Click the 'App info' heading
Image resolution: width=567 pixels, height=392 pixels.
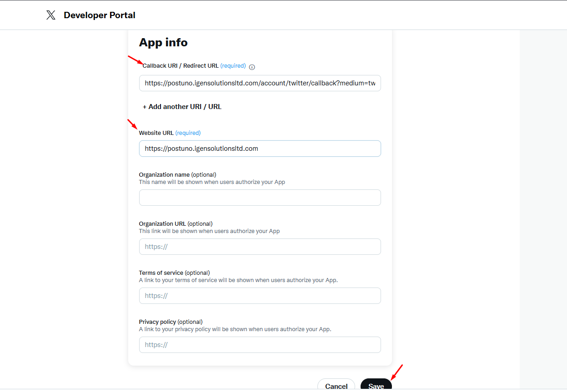[163, 42]
